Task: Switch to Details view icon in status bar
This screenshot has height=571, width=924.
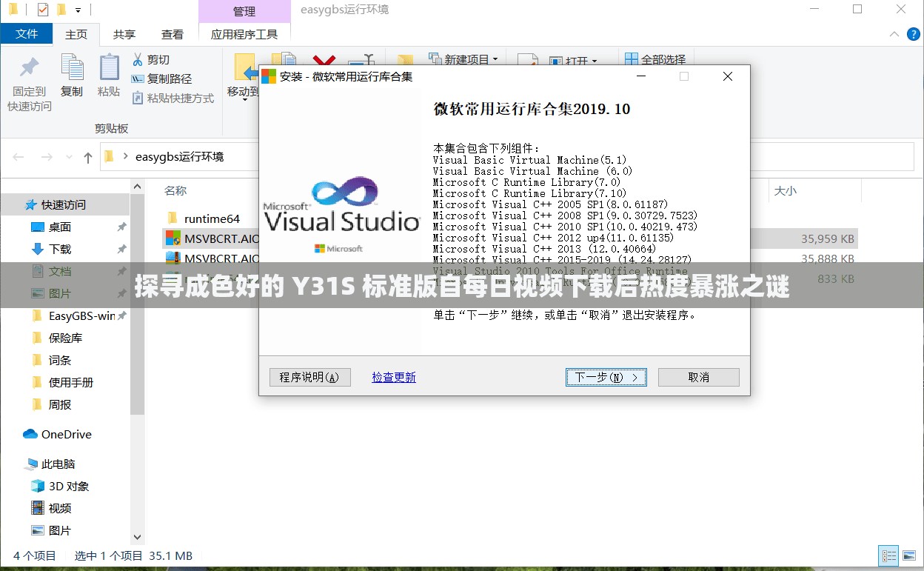Action: (x=888, y=555)
